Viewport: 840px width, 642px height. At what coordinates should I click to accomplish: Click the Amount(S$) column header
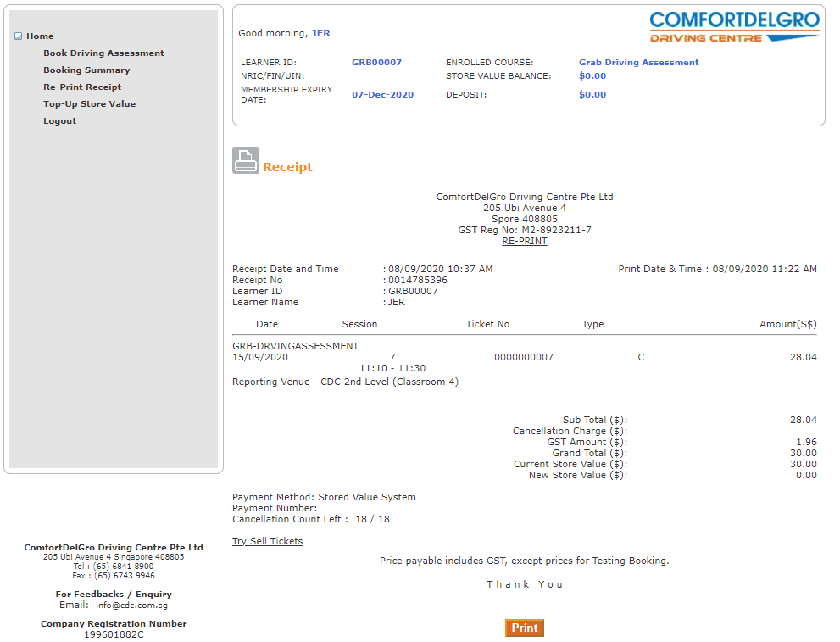pyautogui.click(x=788, y=324)
